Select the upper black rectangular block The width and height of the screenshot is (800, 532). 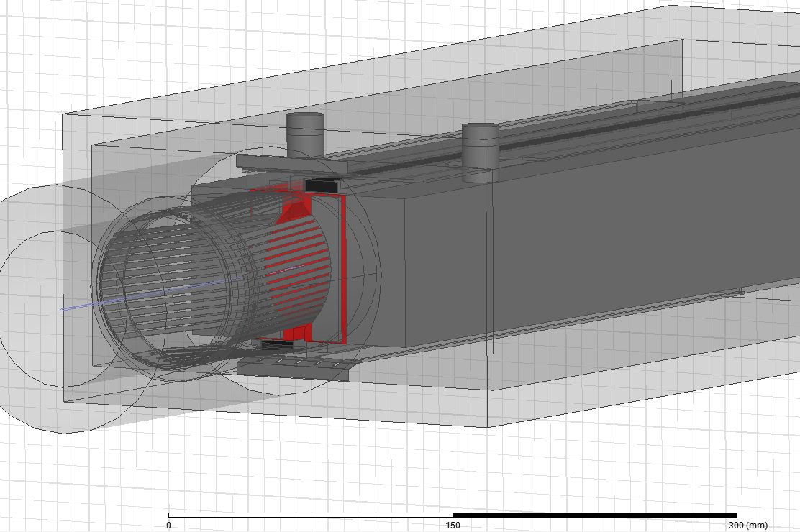(x=322, y=185)
